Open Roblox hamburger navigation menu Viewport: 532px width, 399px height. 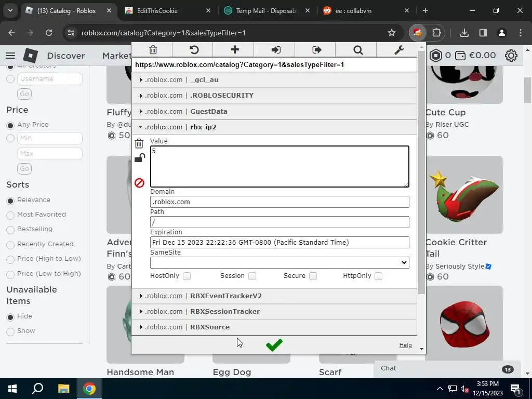click(x=10, y=55)
